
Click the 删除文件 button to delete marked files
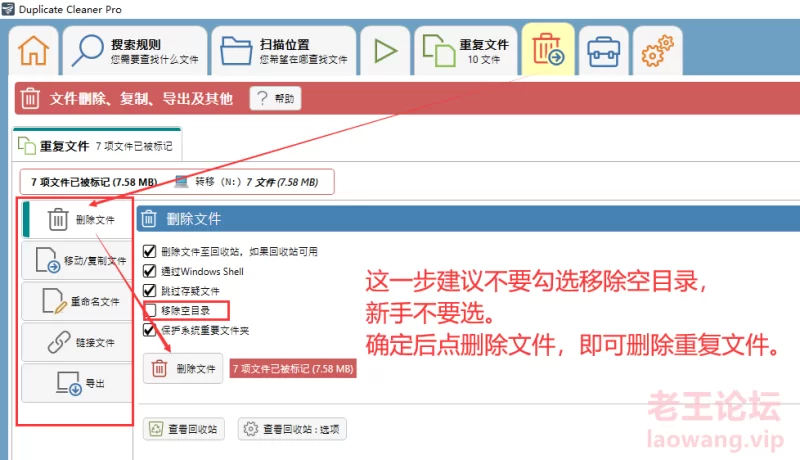(x=183, y=368)
